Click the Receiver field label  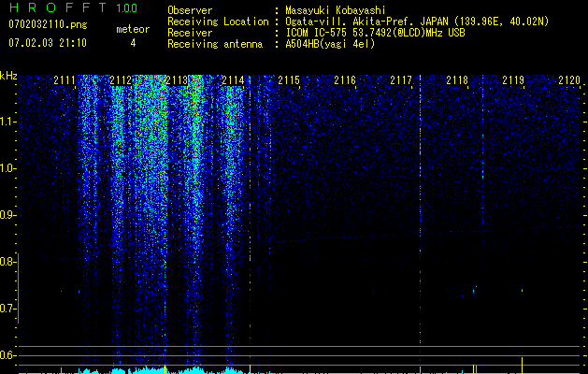click(x=190, y=33)
